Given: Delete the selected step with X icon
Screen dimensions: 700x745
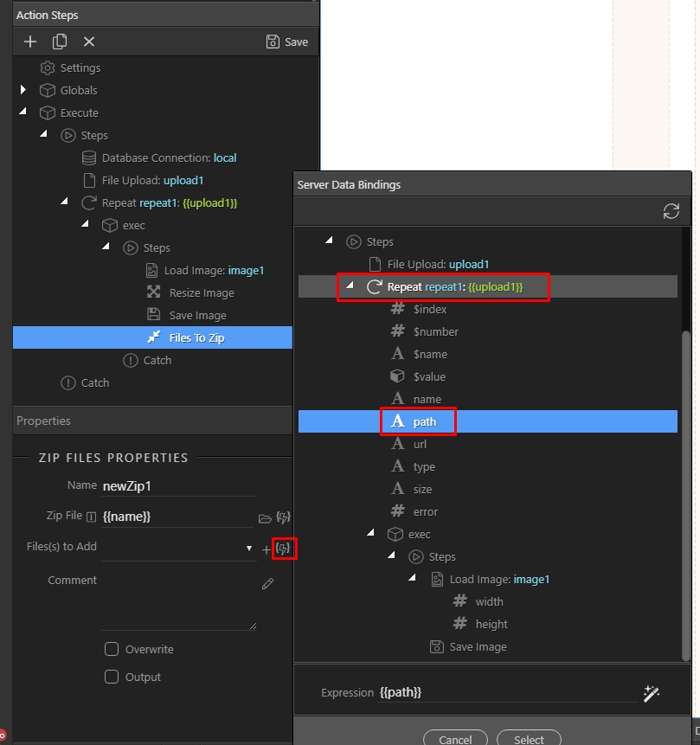Looking at the screenshot, I should pos(87,41).
